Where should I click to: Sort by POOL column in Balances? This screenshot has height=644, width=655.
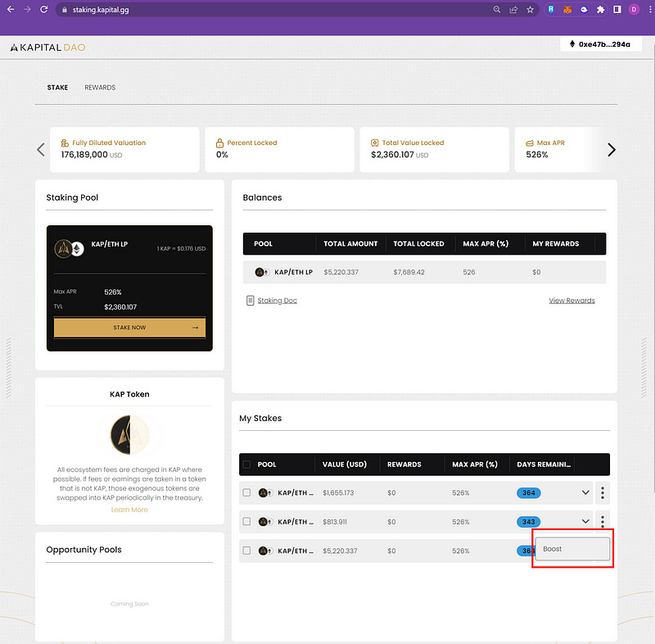click(x=263, y=243)
